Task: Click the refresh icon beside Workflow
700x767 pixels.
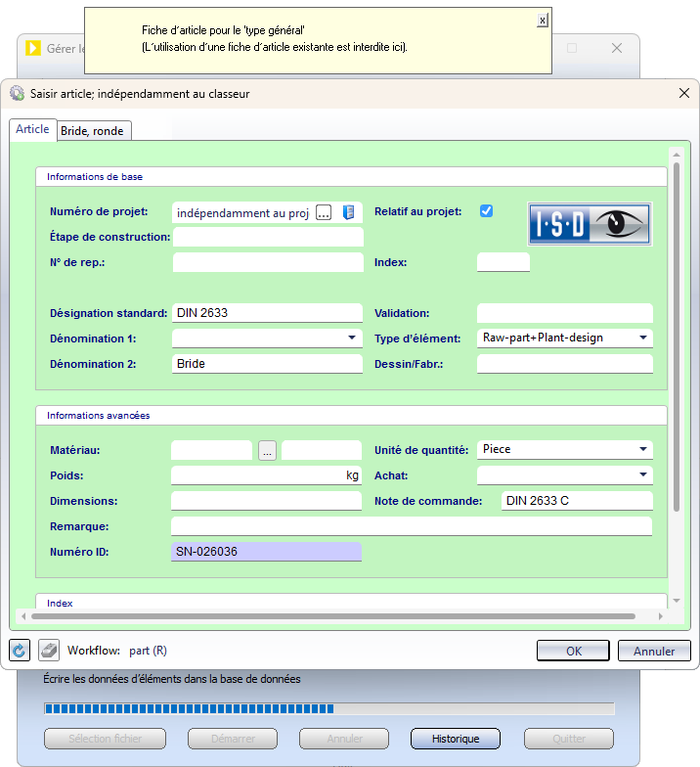Action: (20, 650)
